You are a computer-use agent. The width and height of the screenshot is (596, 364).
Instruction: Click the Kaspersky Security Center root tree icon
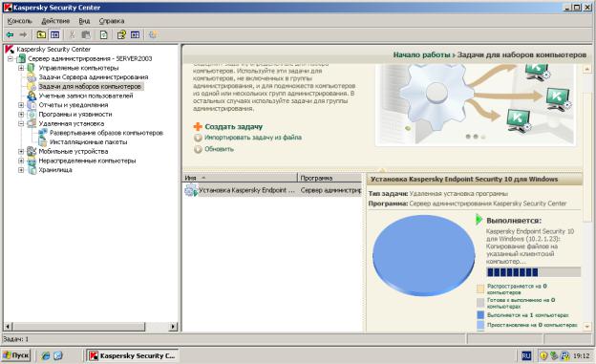pos(10,49)
